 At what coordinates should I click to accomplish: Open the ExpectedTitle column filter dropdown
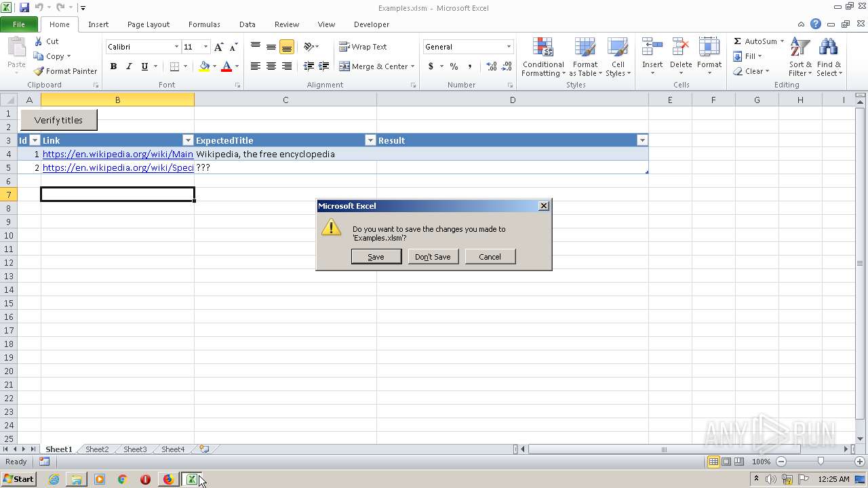coord(370,140)
